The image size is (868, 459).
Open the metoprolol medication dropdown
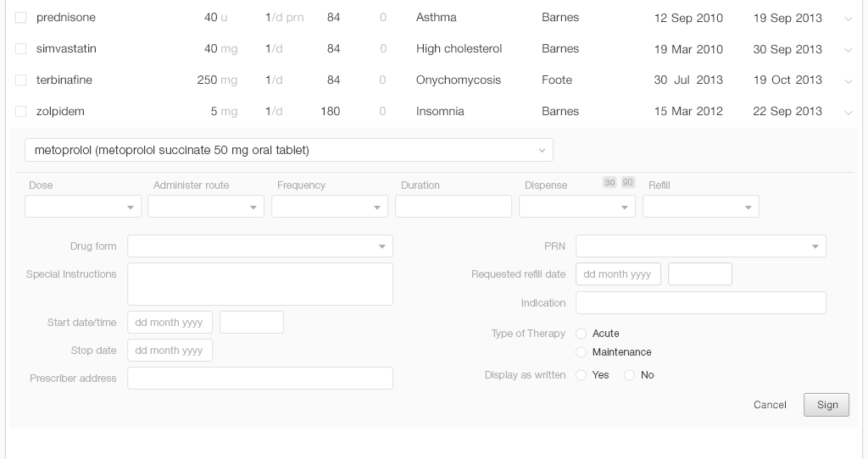click(288, 150)
